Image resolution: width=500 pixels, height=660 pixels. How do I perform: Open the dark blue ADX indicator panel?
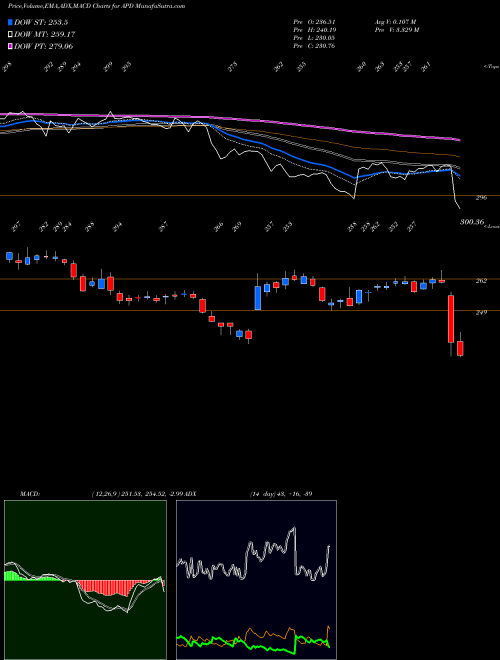[x=256, y=580]
